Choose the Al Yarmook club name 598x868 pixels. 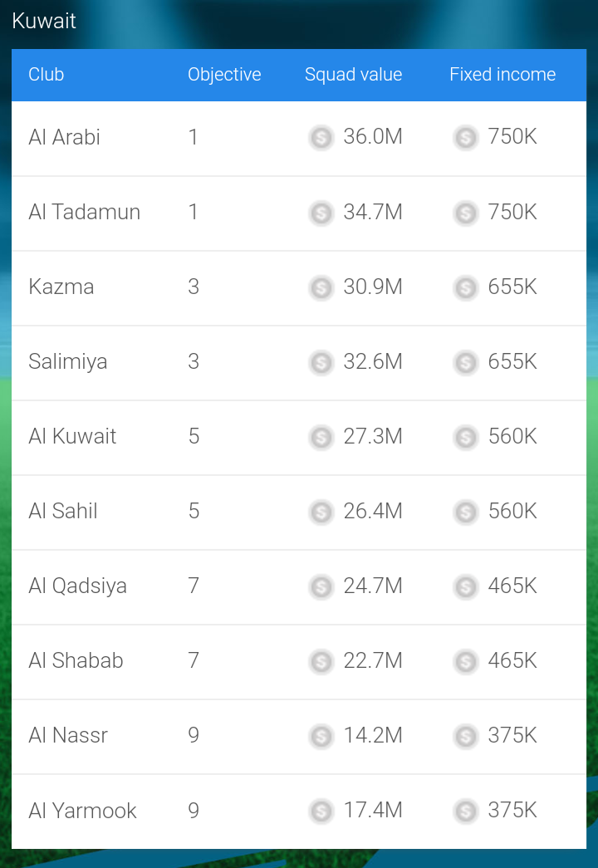point(82,811)
